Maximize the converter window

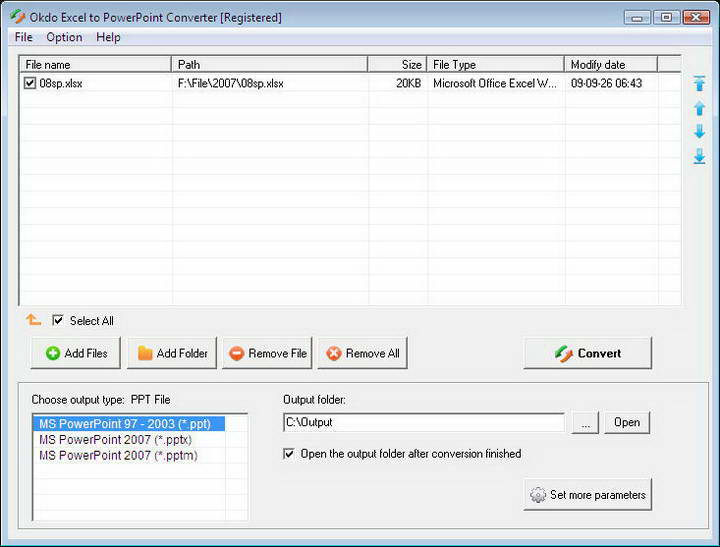[666, 18]
